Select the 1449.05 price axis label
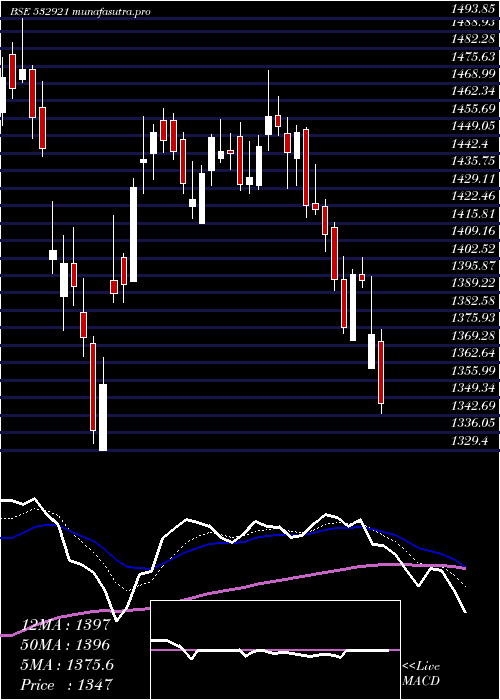The image size is (500, 700). click(473, 126)
